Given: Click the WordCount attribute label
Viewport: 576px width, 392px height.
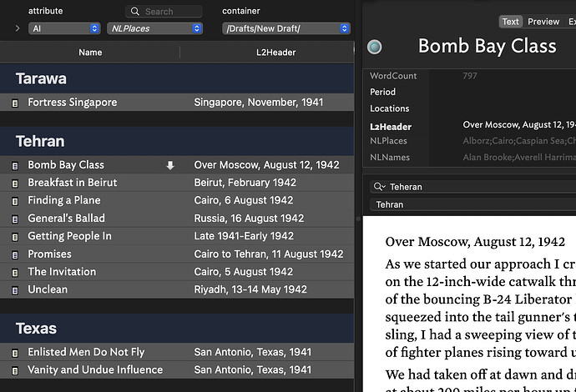Looking at the screenshot, I should [393, 76].
